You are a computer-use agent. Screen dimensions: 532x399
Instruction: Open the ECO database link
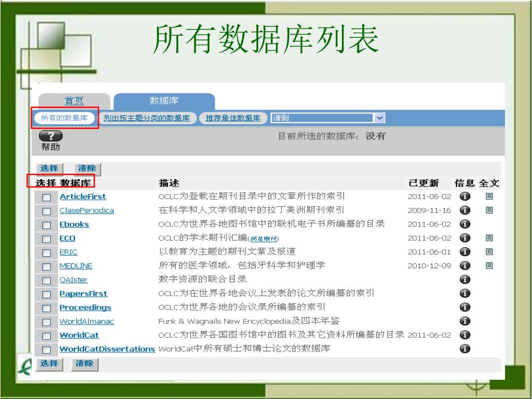click(68, 238)
